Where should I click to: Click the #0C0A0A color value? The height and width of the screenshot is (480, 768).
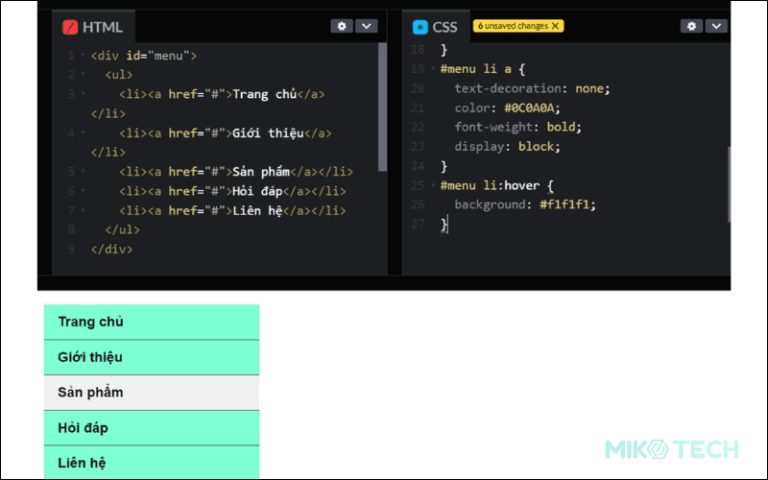(x=533, y=108)
